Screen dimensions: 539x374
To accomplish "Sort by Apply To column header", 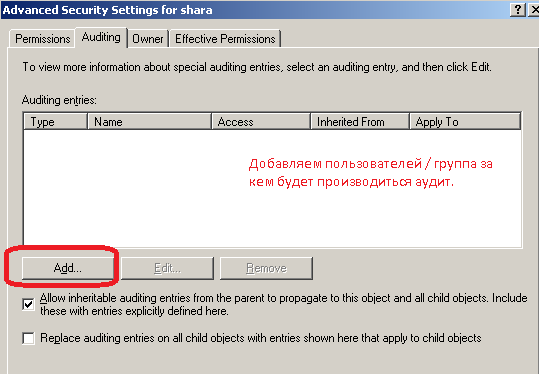I will [x=465, y=122].
